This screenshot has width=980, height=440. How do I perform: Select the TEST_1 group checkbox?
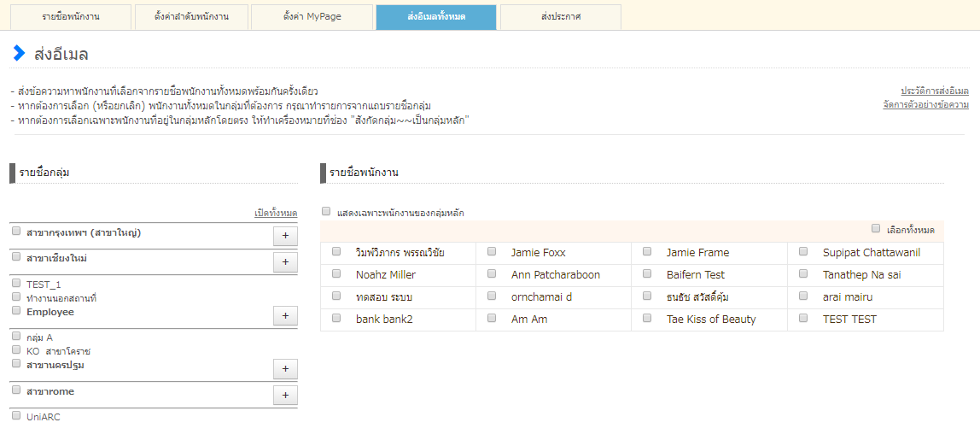pyautogui.click(x=16, y=283)
